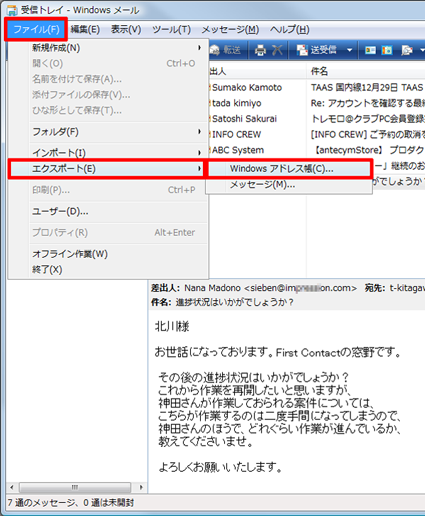Select the email from ABC System

[238, 150]
